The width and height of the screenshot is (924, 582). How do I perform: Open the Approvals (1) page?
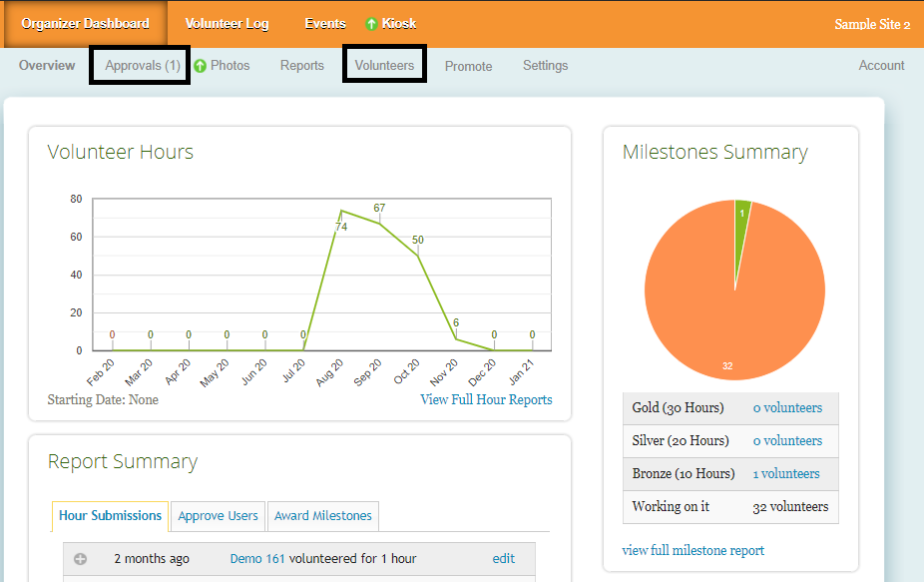point(142,66)
